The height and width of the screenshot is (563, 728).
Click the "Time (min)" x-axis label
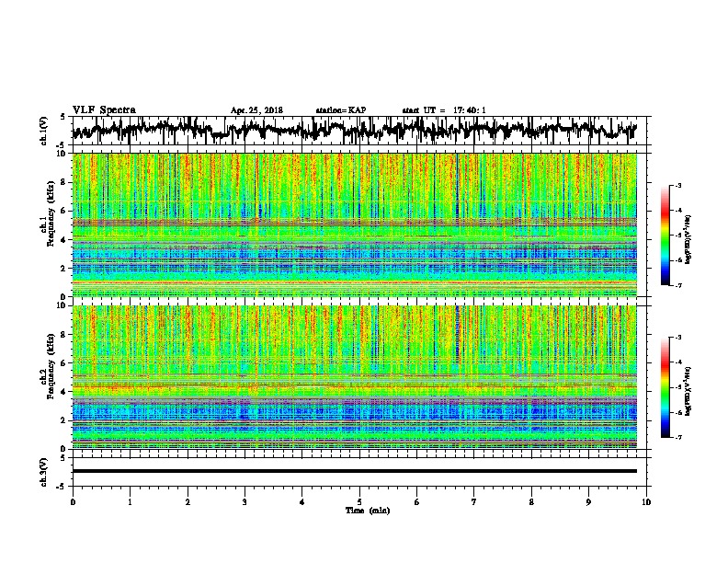point(368,511)
